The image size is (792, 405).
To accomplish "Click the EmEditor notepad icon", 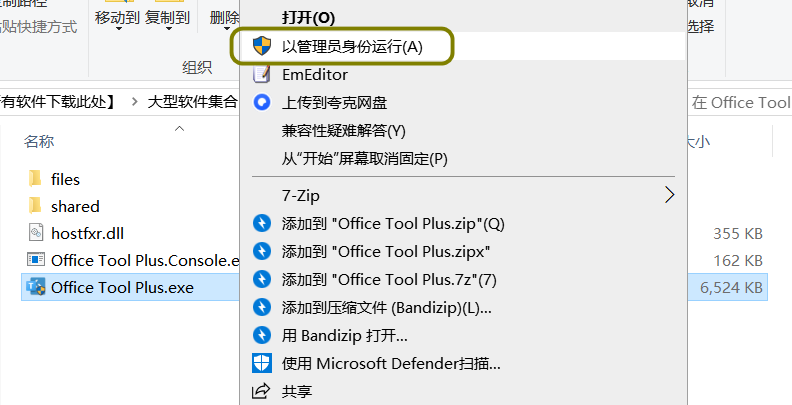I will tap(262, 74).
